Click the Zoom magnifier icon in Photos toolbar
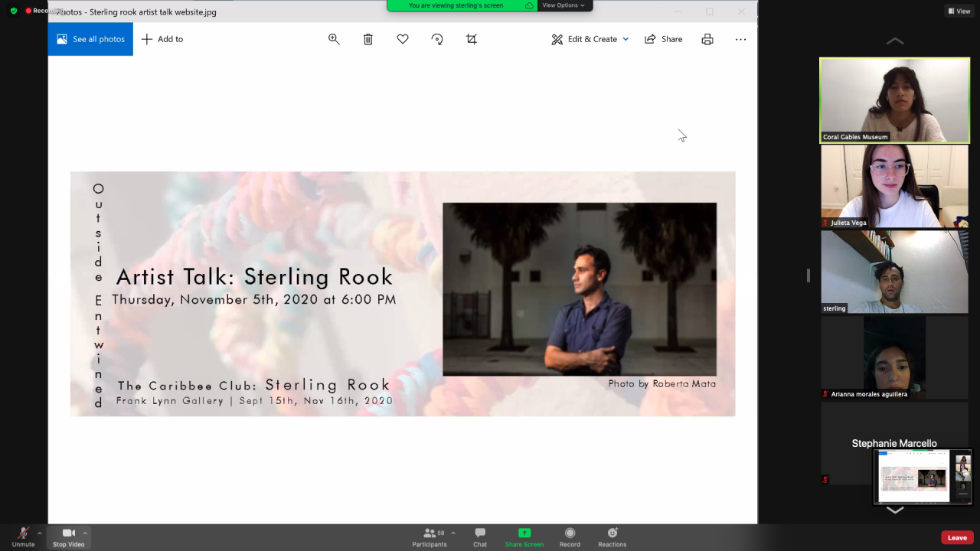Screen dimensions: 980x551 click(334, 39)
